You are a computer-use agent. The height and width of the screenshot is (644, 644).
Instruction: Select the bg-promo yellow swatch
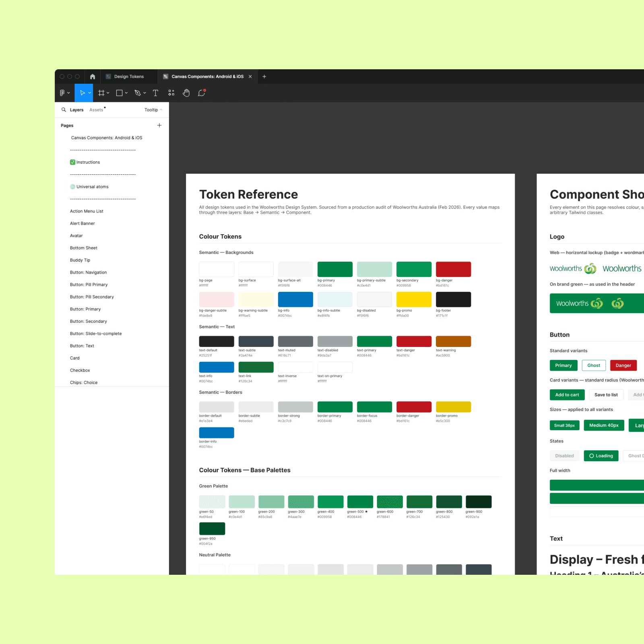(414, 299)
